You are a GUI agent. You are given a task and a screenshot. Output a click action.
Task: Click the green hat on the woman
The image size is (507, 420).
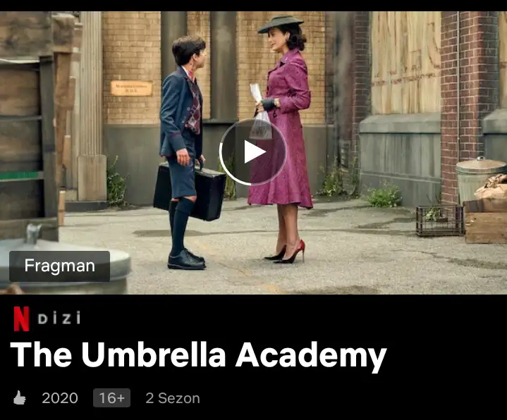281,24
